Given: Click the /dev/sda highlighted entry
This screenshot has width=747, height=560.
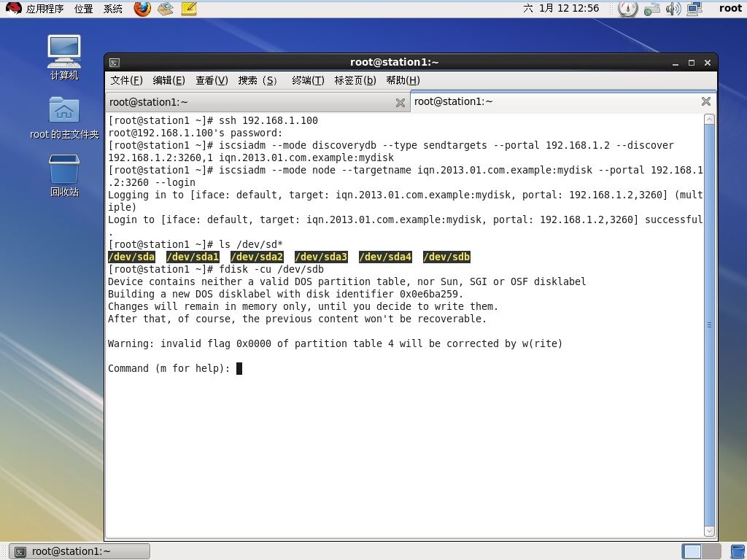Looking at the screenshot, I should click(x=131, y=257).
